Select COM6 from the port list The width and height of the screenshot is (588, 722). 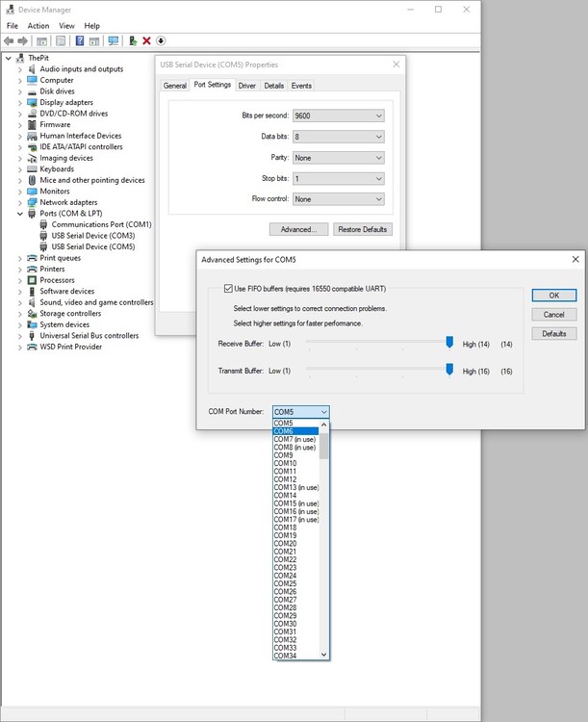(295, 431)
